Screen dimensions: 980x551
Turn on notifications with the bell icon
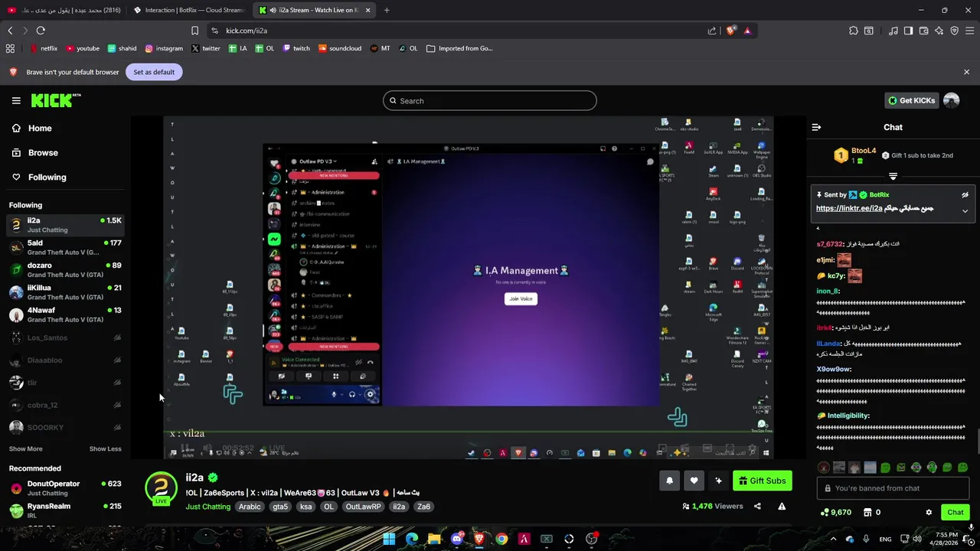tap(669, 481)
